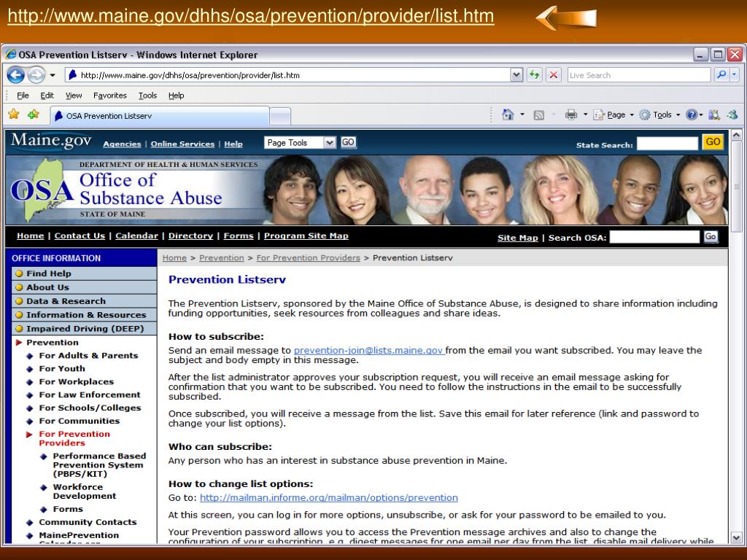Open the Favorites menu
Screen dimensions: 747x560
[x=110, y=96]
